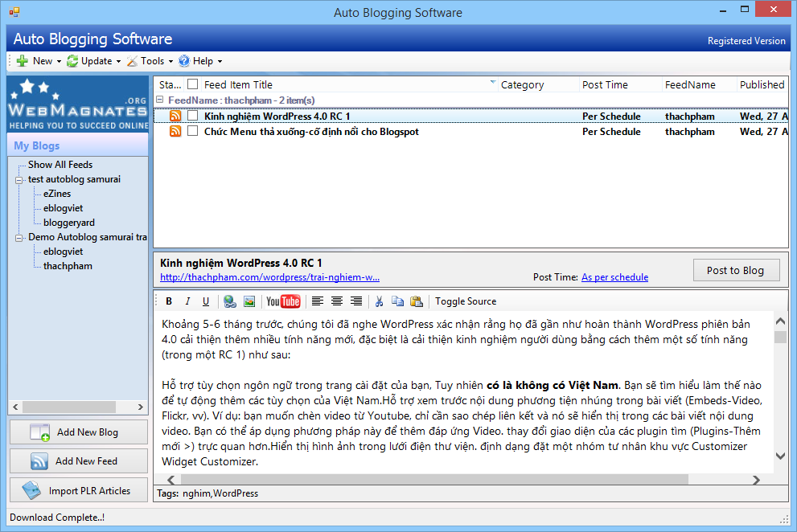Viewport: 797px width, 532px height.
Task: Click the Italic formatting icon
Action: 187,301
